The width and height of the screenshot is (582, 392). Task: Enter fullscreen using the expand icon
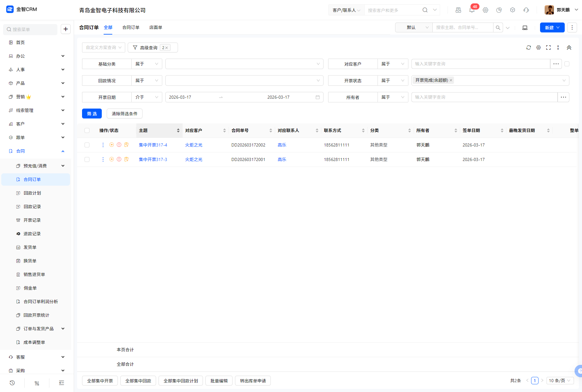point(548,47)
